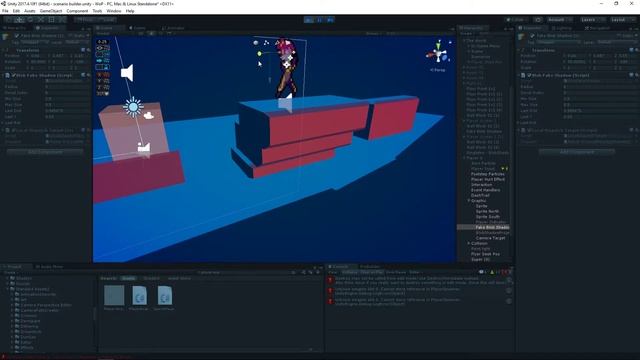
Task: Select Camera Target in Hierarchy
Action: point(490,238)
